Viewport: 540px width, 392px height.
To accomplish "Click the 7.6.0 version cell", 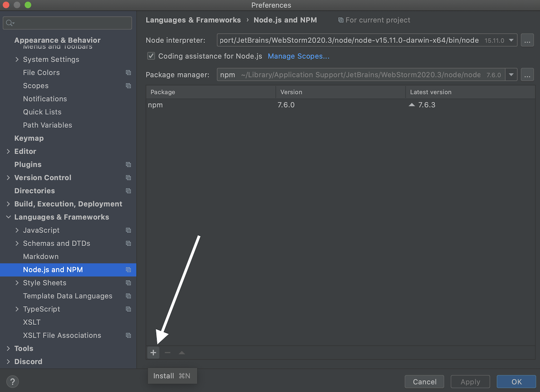I will [x=286, y=105].
